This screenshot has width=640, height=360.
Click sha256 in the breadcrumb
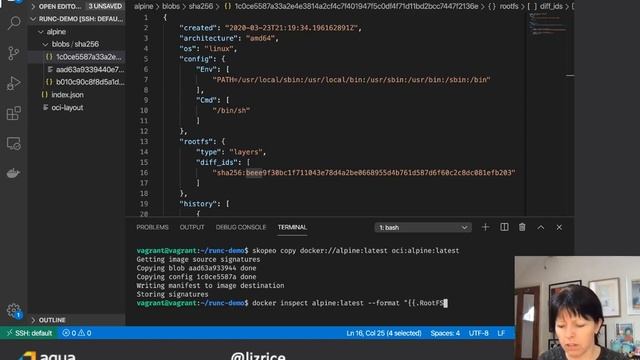(200, 6)
